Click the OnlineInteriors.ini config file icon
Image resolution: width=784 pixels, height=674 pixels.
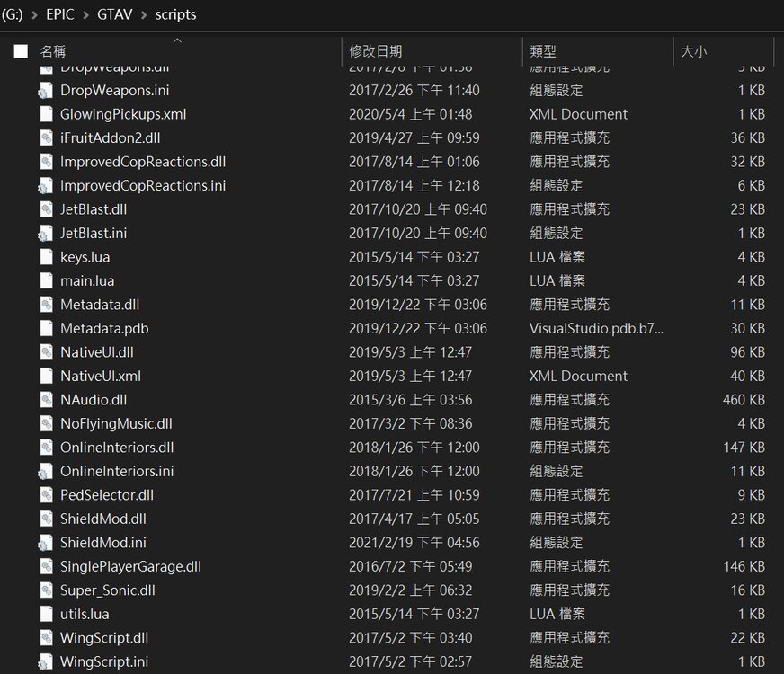(46, 471)
